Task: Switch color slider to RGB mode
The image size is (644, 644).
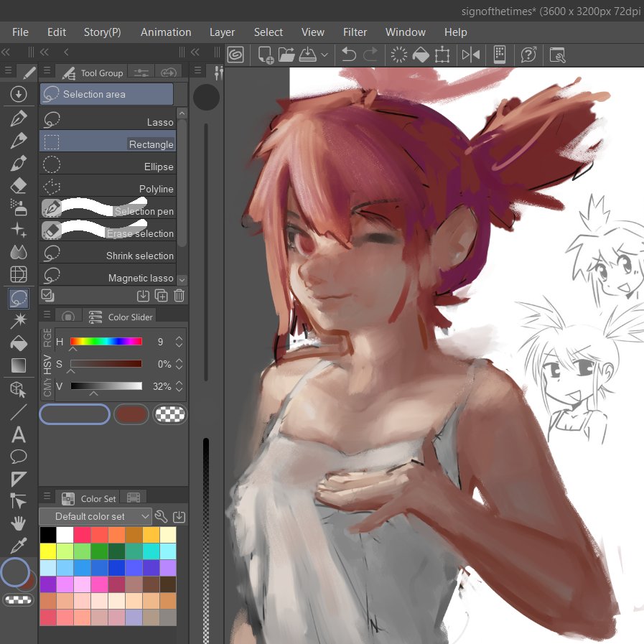Action: click(x=47, y=337)
